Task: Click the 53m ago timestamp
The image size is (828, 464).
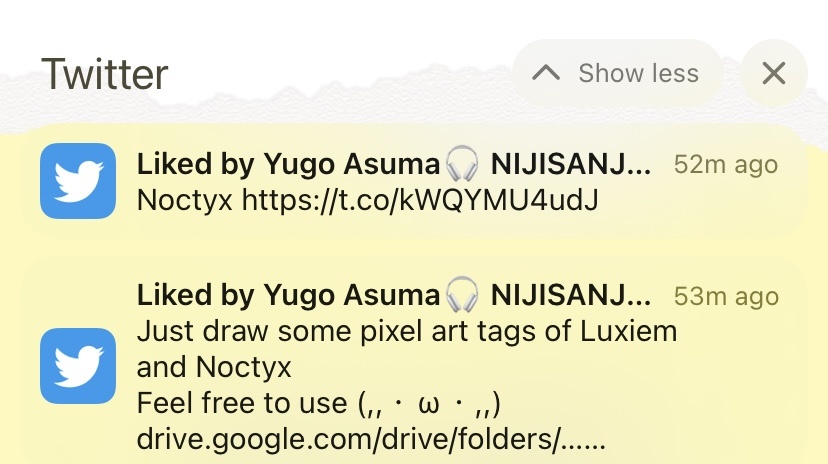Action: click(726, 296)
